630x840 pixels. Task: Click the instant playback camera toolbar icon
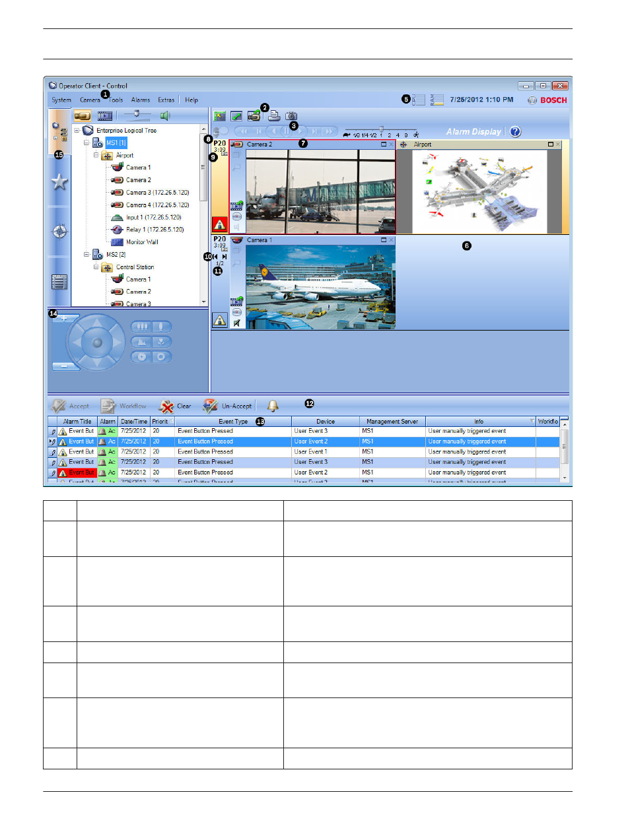tap(254, 116)
